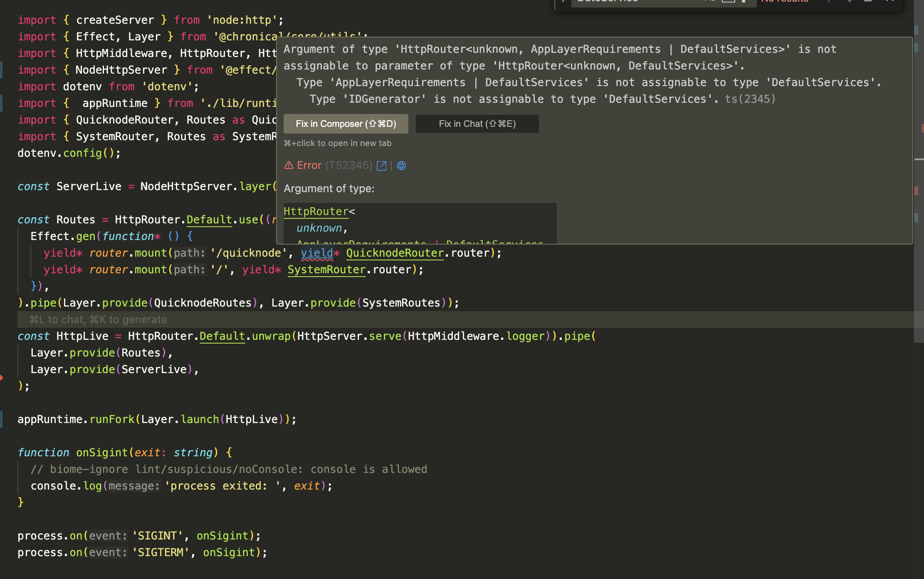Expand the find widget's replace chevron

[x=563, y=2]
